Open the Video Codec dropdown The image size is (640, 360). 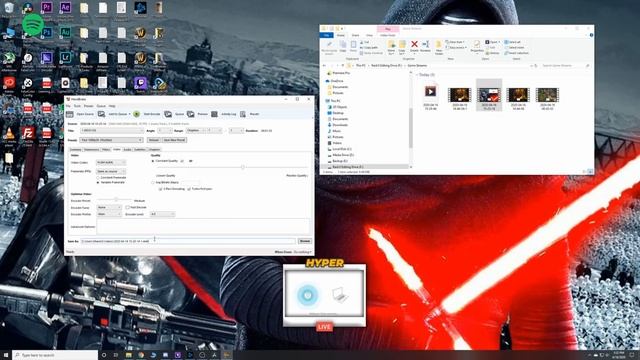coord(111,162)
